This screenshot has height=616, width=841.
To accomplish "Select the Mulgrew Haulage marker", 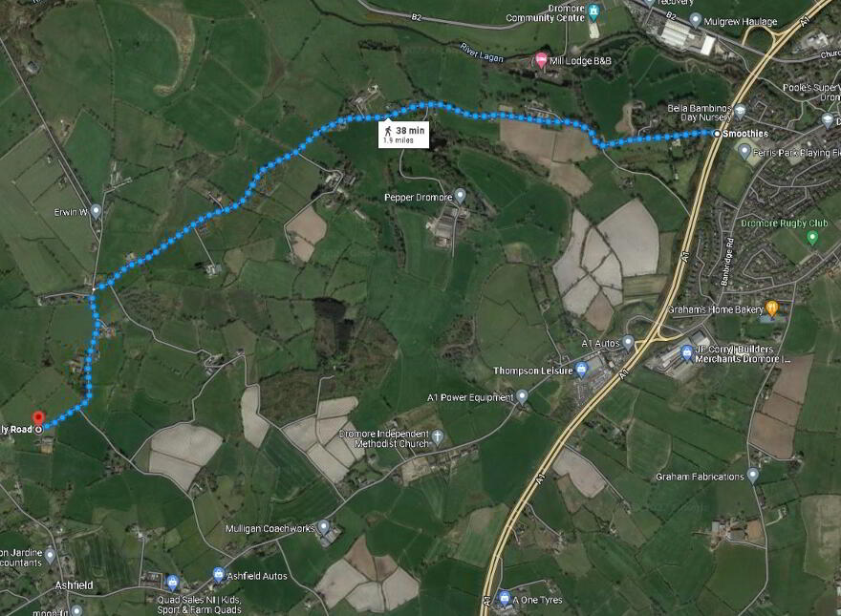I will pos(695,20).
